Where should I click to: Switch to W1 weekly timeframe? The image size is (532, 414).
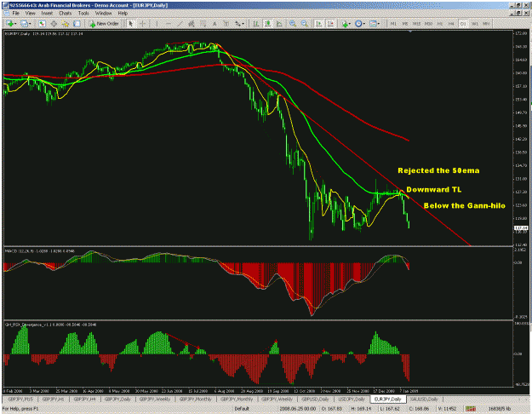point(475,24)
